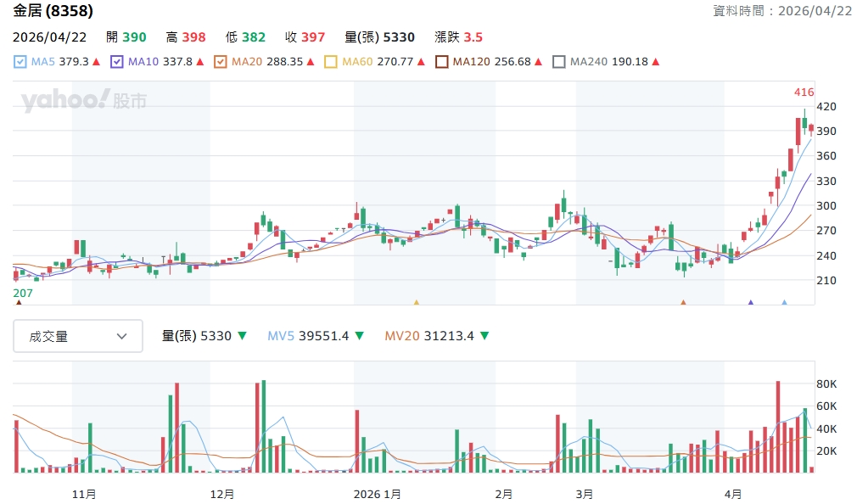857x504 pixels.
Task: Click the green down arrow next to MV20
Action: click(485, 336)
